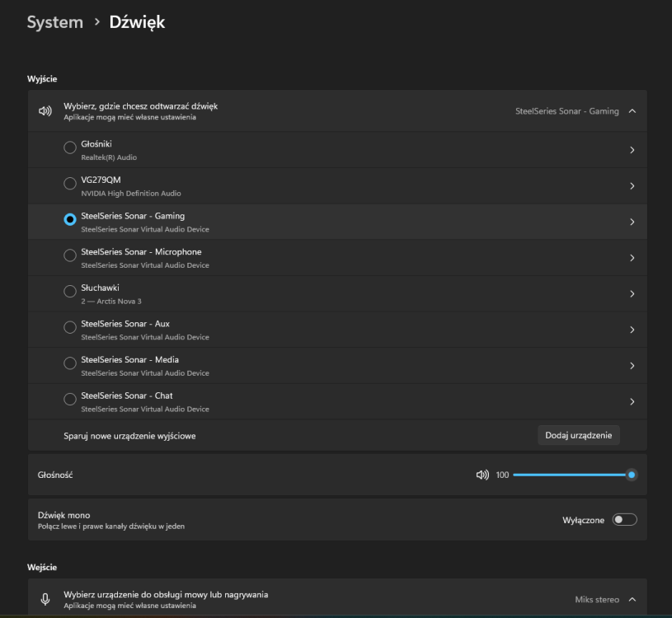Screen dimensions: 672x618
Task: Select the Słuchawki Arctis Nova 3 radio button
Action: pyautogui.click(x=70, y=292)
